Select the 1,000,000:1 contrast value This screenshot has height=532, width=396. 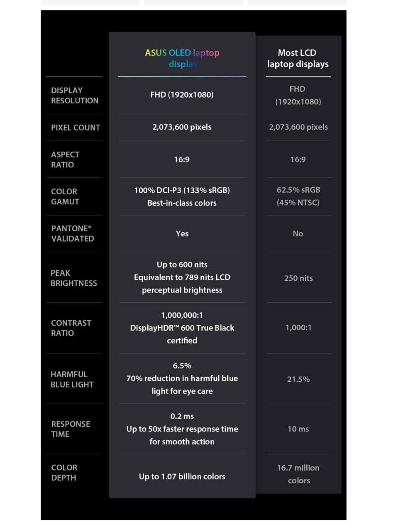tap(182, 315)
